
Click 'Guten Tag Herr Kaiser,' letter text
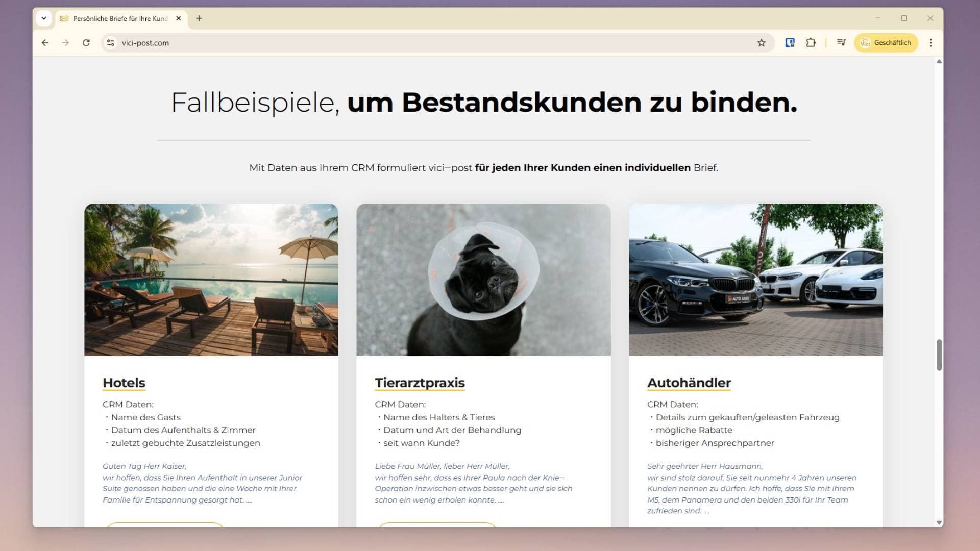(x=144, y=466)
